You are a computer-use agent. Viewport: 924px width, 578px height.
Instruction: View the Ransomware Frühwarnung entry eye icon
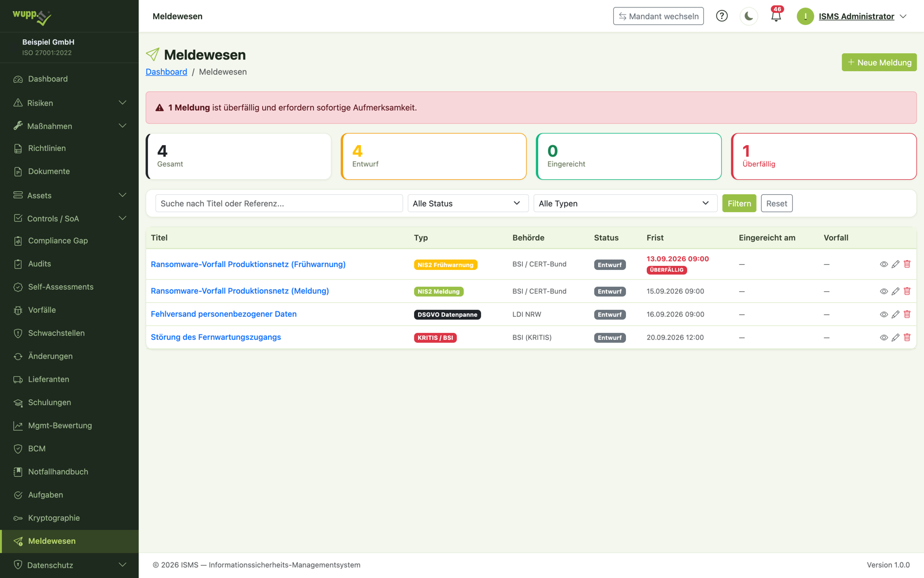coord(884,264)
